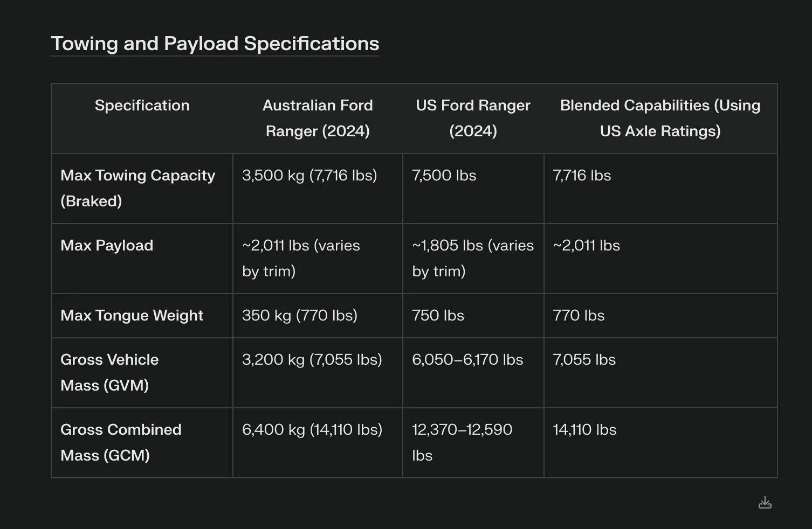This screenshot has height=529, width=812.
Task: Select the Gross Combined Mass (GCM) label
Action: [121, 442]
